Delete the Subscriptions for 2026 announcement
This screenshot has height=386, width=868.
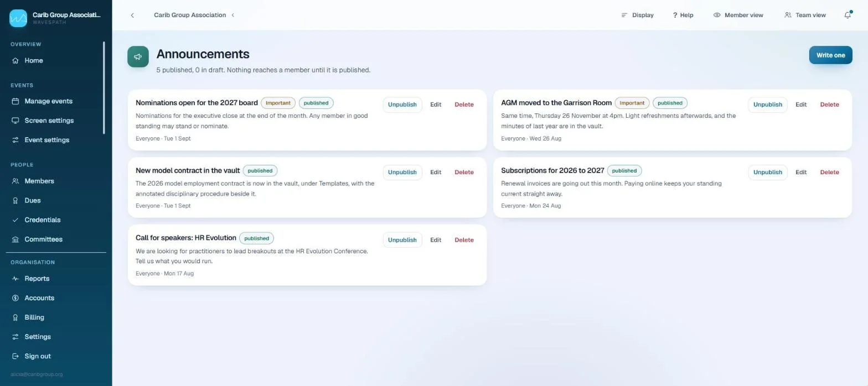click(829, 172)
